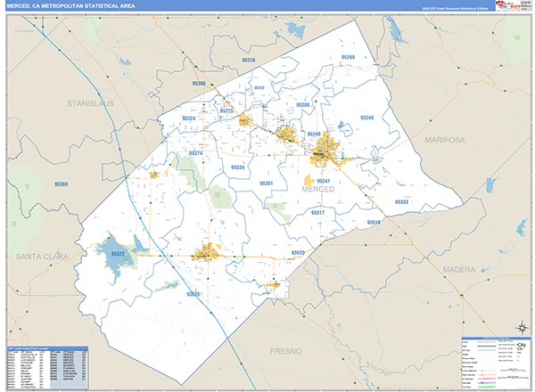Click the map legend box
The width and height of the screenshot is (535, 392).
click(496, 363)
